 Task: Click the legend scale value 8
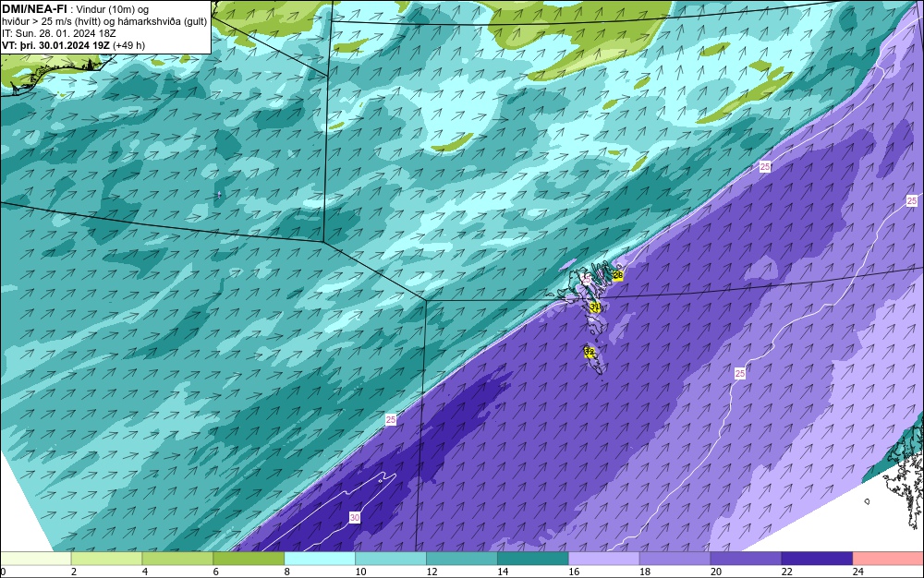[x=287, y=572]
